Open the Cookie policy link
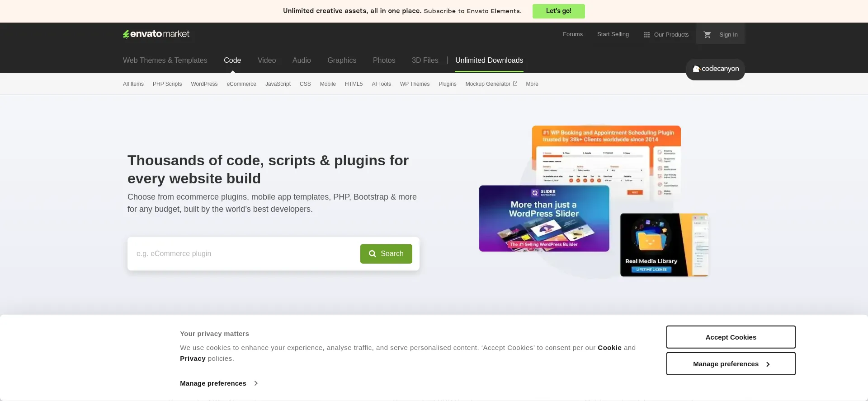The height and width of the screenshot is (401, 868). coord(609,348)
